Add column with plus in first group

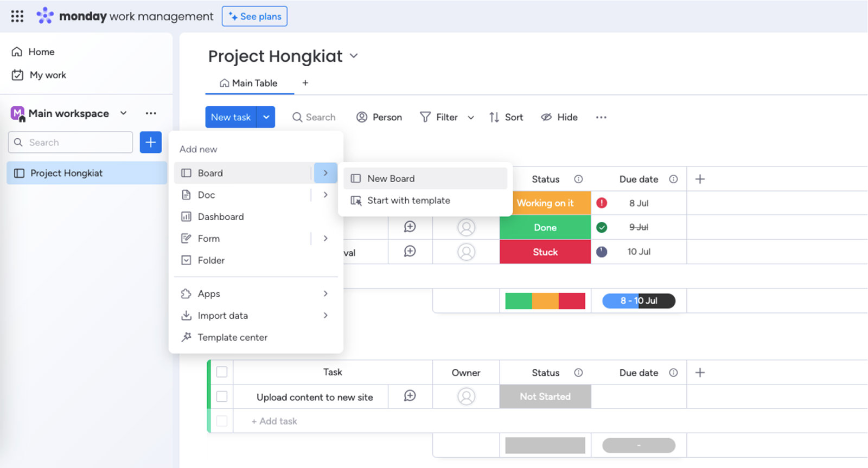click(x=700, y=179)
